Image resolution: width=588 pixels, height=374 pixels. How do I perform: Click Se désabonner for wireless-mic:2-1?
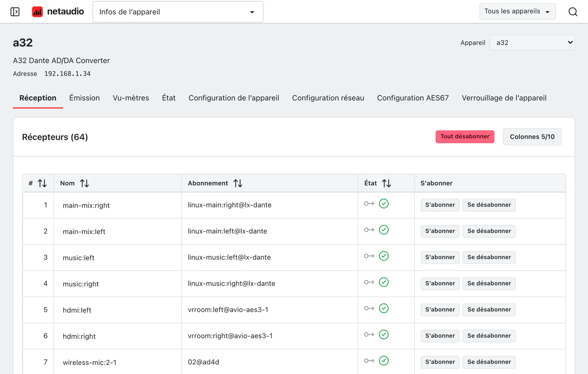click(489, 362)
